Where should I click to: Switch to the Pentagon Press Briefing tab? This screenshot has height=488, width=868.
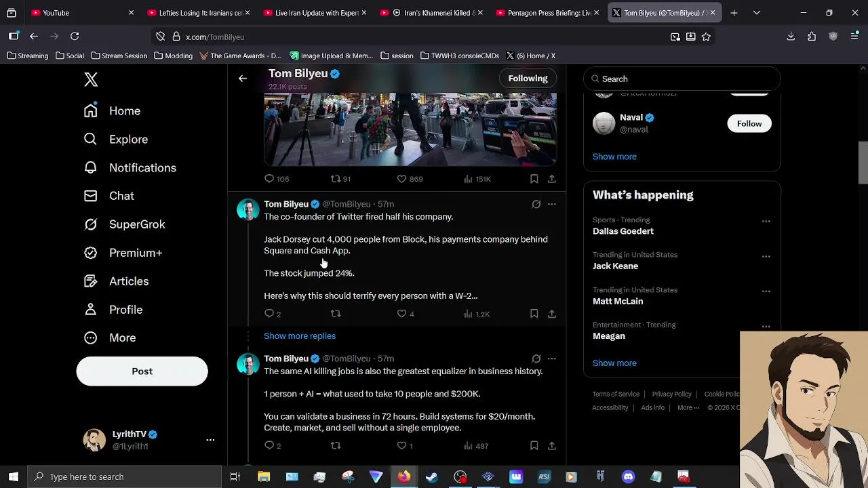click(x=548, y=13)
